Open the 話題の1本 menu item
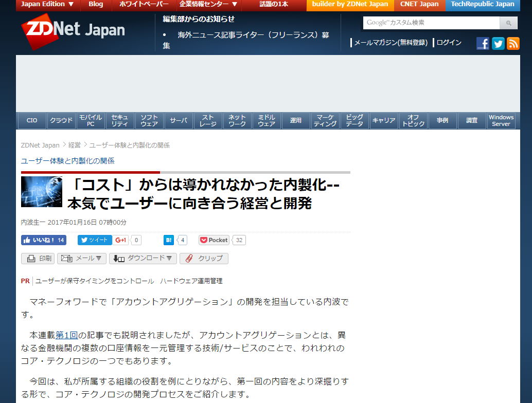Screen dimensions: 532x403 (x=274, y=5)
